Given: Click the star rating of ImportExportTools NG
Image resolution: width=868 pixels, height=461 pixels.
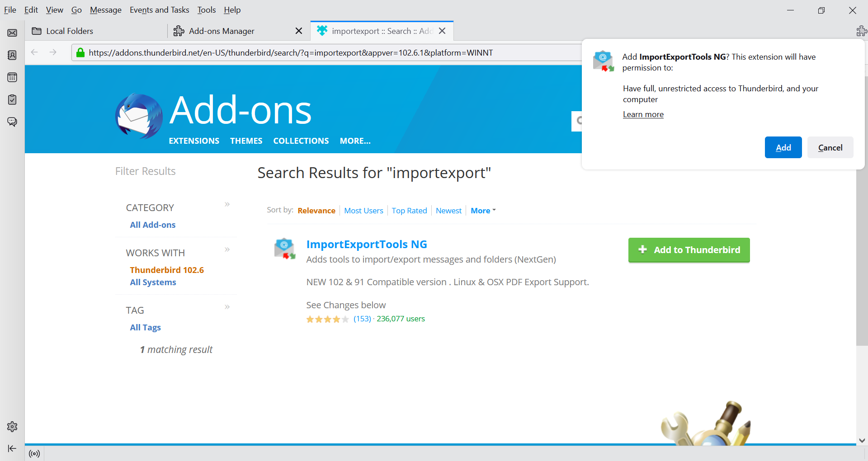Looking at the screenshot, I should (x=327, y=319).
